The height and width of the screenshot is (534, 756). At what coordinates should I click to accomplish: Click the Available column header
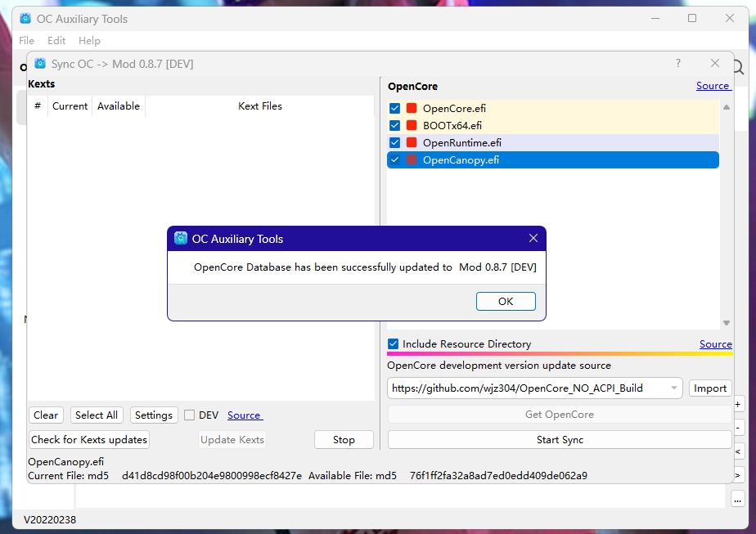[119, 106]
